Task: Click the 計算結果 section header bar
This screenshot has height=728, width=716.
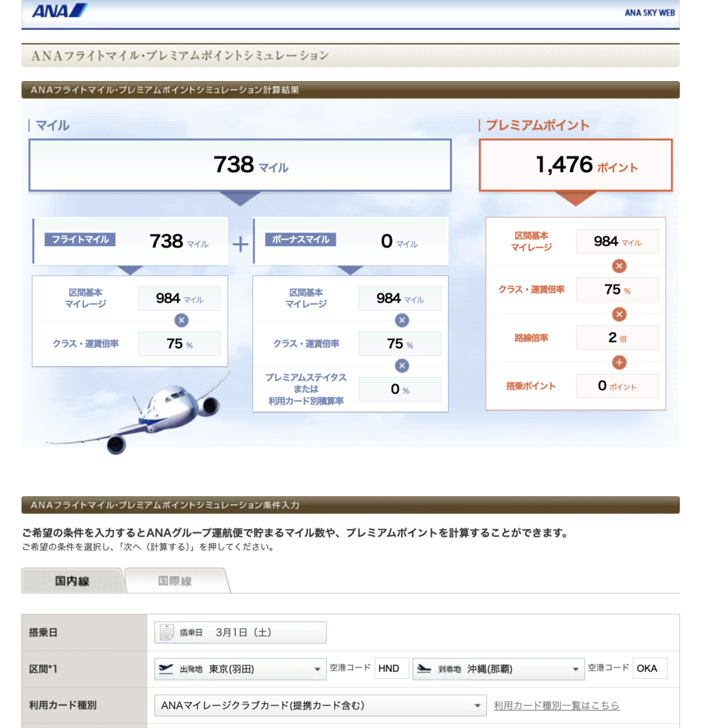Action: click(351, 90)
